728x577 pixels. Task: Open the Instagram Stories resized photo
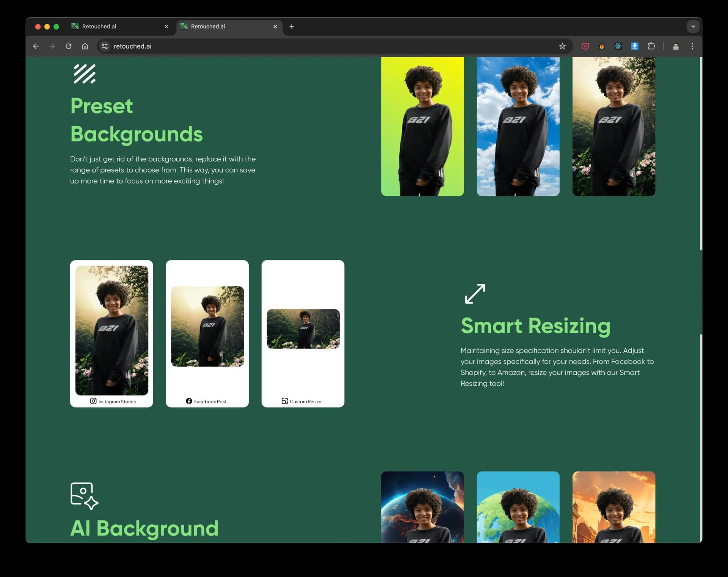(112, 331)
